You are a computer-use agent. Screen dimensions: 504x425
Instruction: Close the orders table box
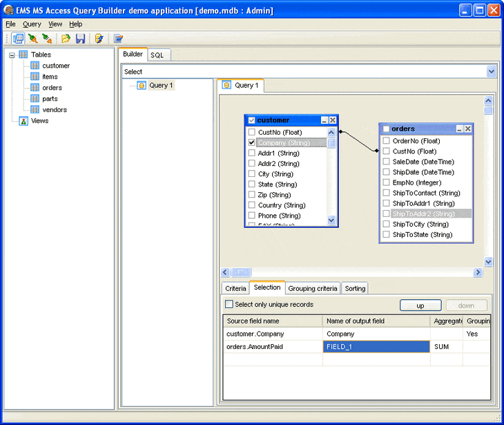point(468,129)
